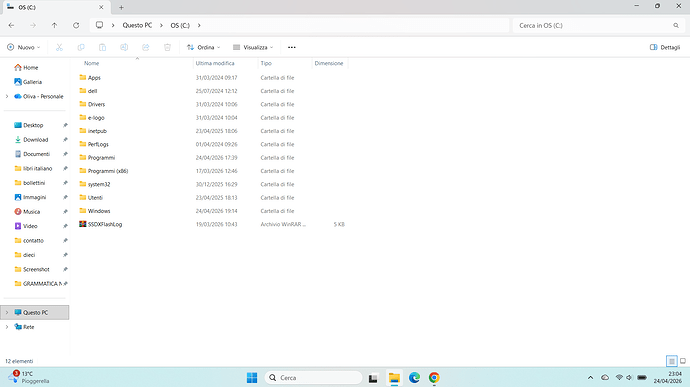Expand the Questo PC tree node
This screenshot has height=387, width=690.
[7, 313]
